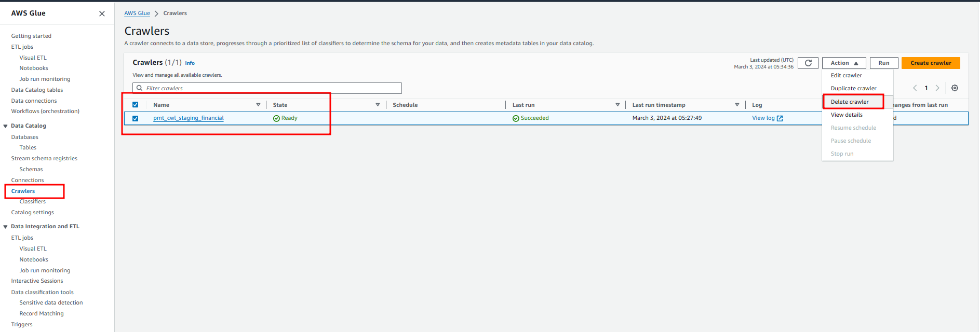Image resolution: width=980 pixels, height=332 pixels.
Task: Click the Create crawler button
Action: point(931,63)
